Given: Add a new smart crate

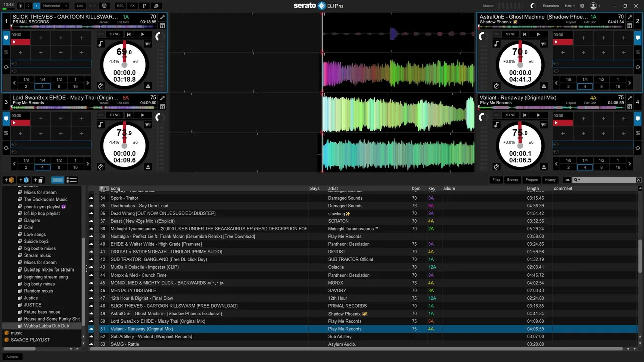Looking at the screenshot, I should pyautogui.click(x=24, y=180).
